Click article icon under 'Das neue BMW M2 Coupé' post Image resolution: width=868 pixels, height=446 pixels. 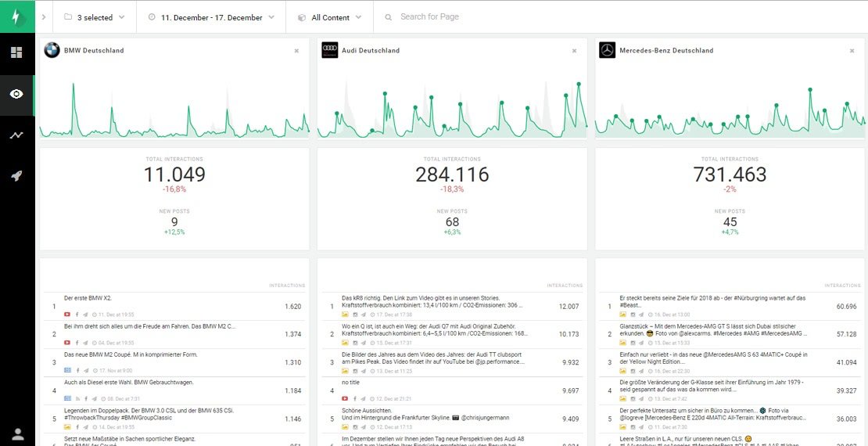(67, 370)
